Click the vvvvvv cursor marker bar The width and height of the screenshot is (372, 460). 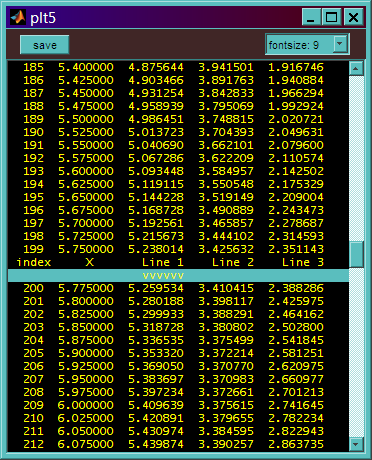pos(178,276)
